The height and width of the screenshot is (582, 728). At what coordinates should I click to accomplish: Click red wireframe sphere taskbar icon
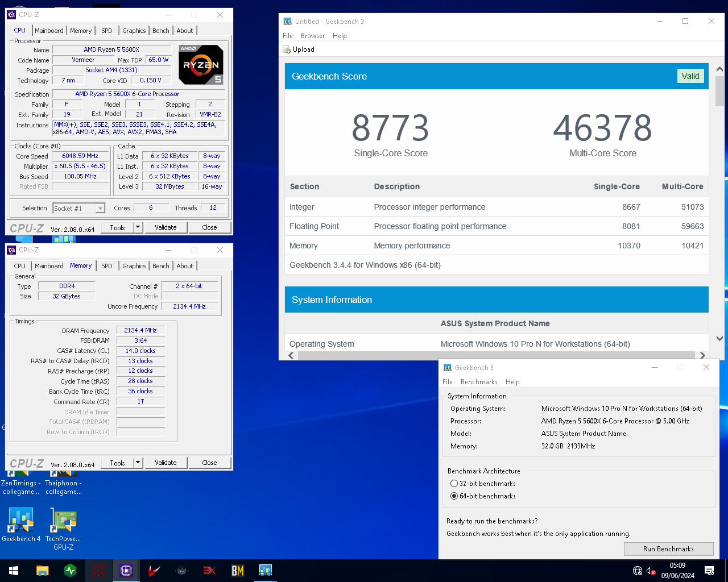pos(98,570)
